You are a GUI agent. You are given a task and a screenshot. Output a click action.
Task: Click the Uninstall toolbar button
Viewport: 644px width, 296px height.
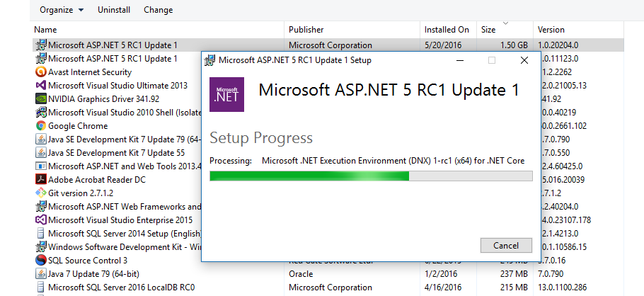point(113,10)
